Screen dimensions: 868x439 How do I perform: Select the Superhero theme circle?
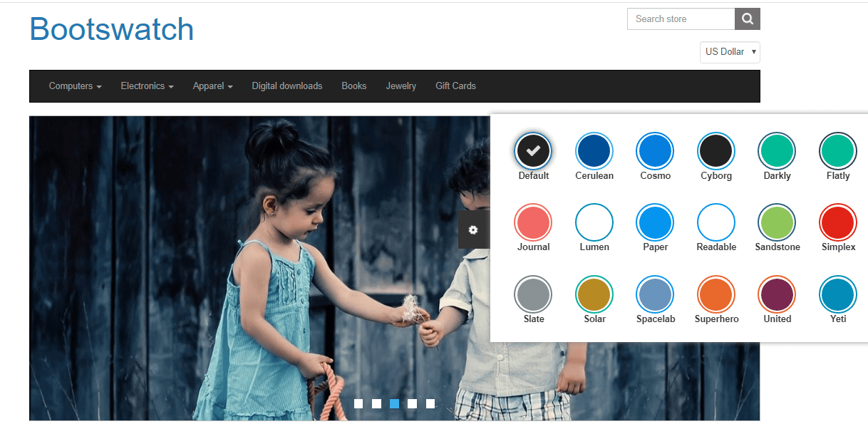716,294
